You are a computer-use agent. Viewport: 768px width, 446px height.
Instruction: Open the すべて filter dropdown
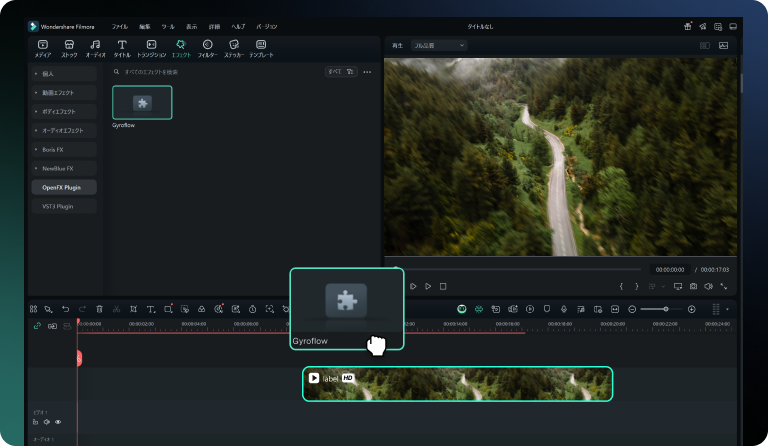click(341, 71)
